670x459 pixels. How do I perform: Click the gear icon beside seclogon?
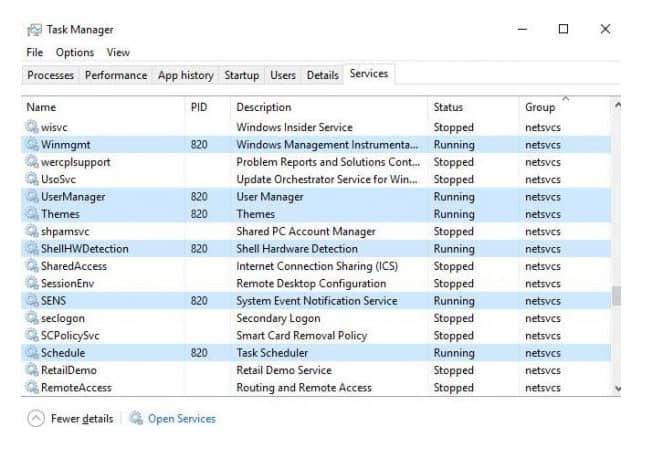32,318
